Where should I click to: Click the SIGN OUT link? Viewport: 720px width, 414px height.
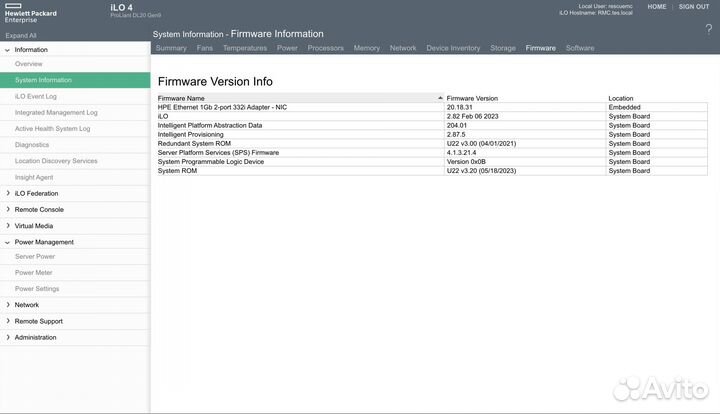(694, 7)
